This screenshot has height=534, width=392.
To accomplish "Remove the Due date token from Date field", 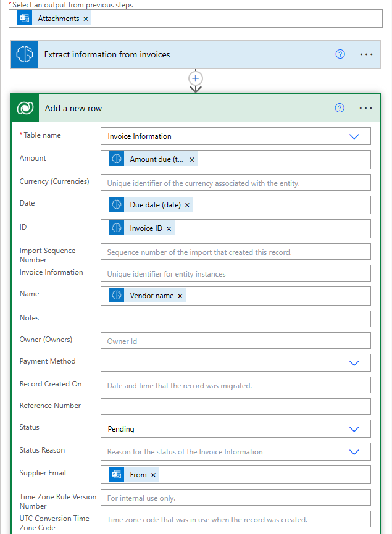I will click(187, 205).
